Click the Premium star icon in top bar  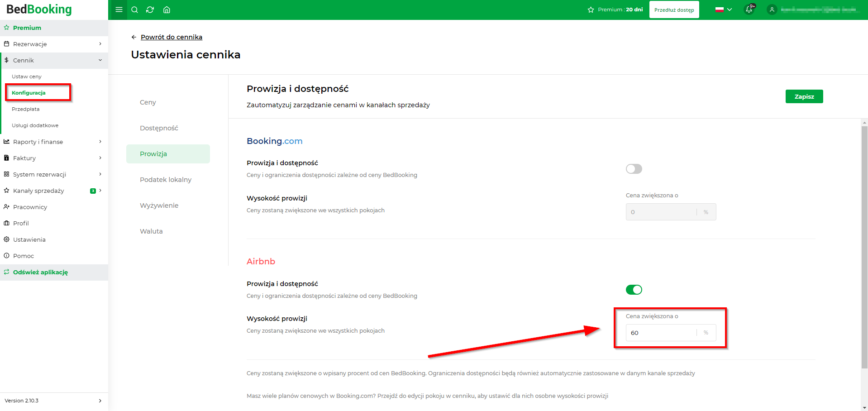tap(591, 10)
